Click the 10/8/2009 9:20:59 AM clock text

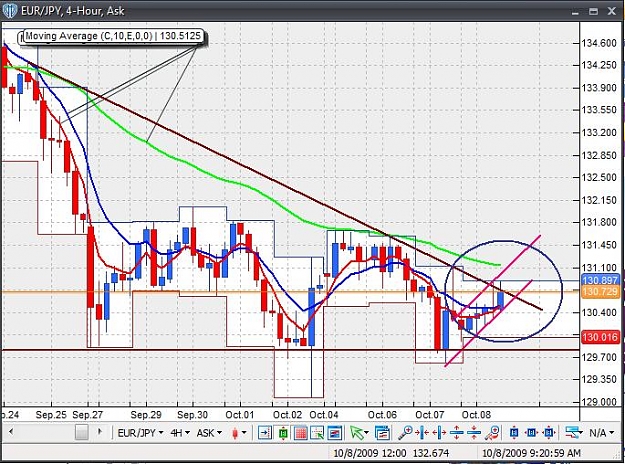[x=531, y=453]
